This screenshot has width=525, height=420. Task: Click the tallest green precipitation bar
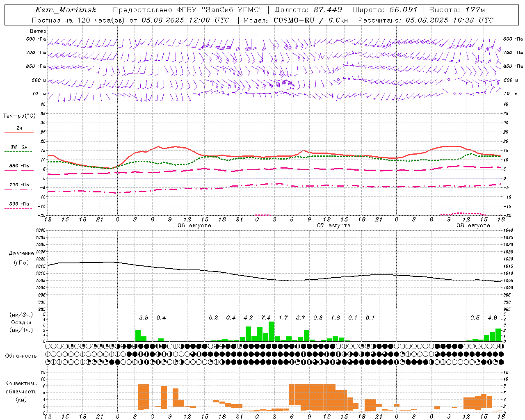[x=272, y=331]
